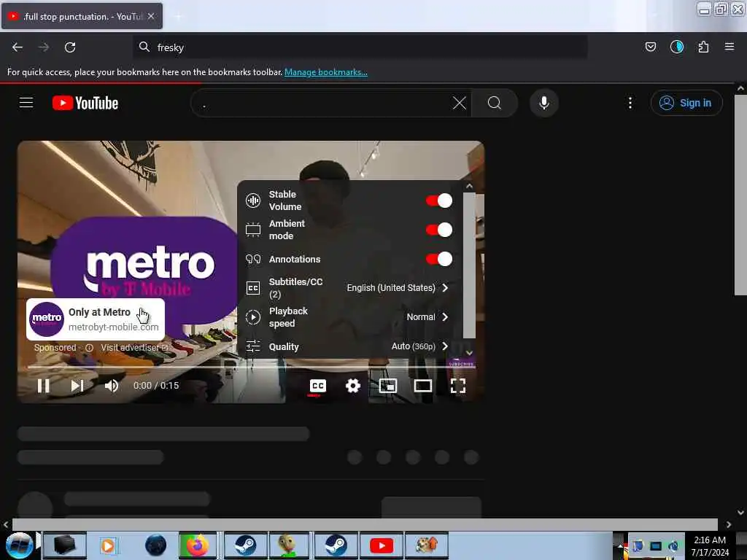Image resolution: width=747 pixels, height=560 pixels.
Task: Mute the video volume speaker icon
Action: point(112,386)
